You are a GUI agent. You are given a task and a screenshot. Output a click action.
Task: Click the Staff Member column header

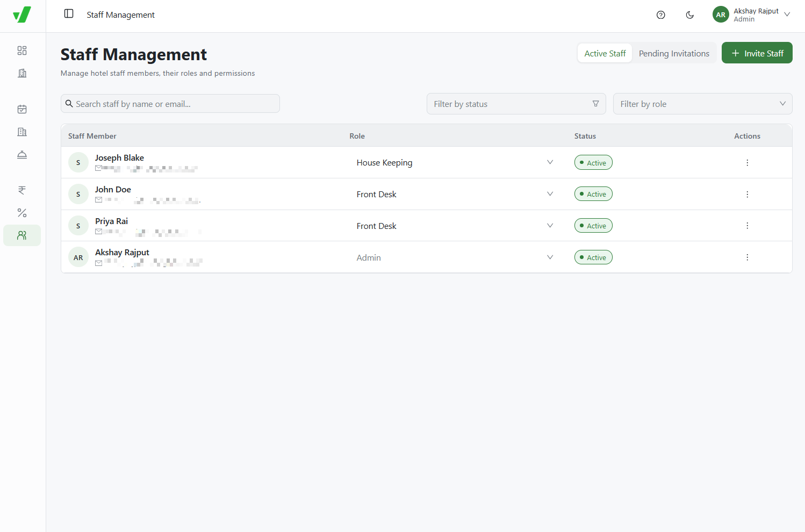click(92, 136)
